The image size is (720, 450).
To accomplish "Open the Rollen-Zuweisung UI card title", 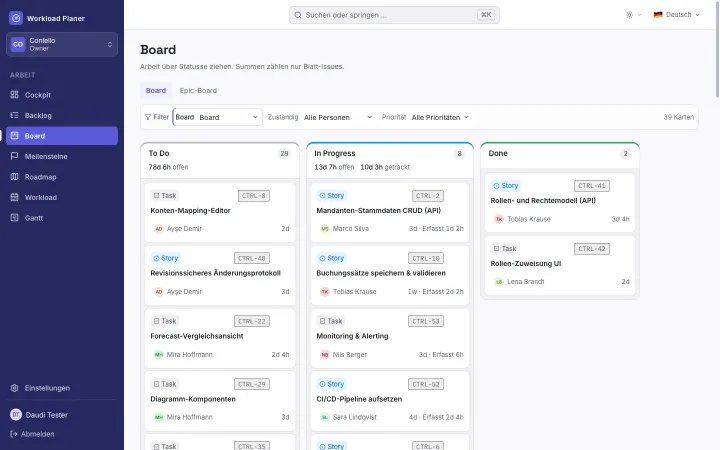I will tap(526, 264).
